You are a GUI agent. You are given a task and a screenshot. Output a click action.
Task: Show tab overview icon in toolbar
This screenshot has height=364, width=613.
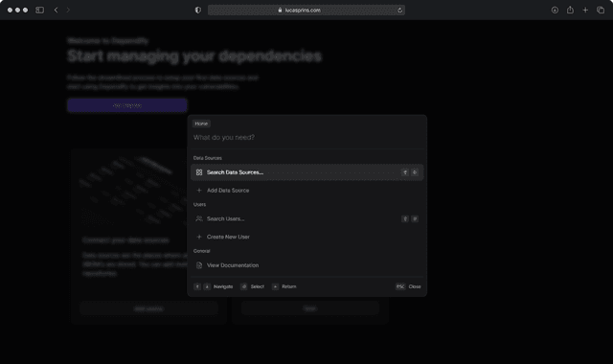601,11
